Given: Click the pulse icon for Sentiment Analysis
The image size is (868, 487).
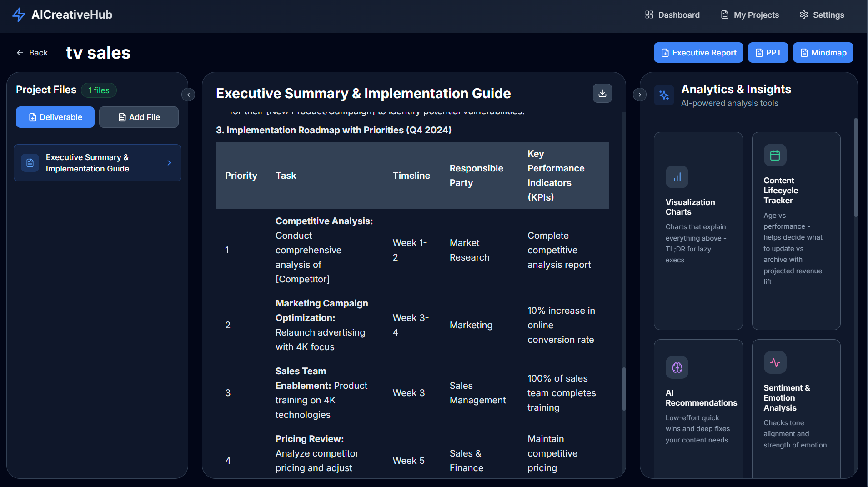Looking at the screenshot, I should click(x=775, y=362).
